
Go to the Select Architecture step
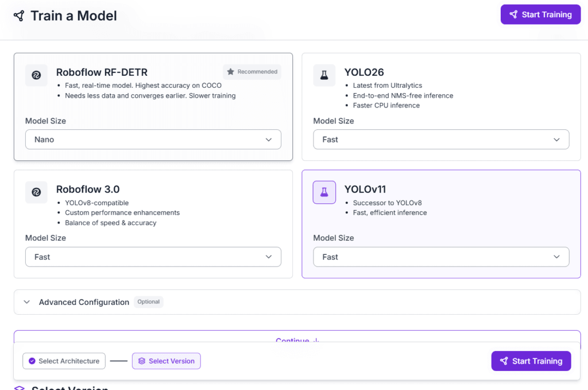(64, 361)
